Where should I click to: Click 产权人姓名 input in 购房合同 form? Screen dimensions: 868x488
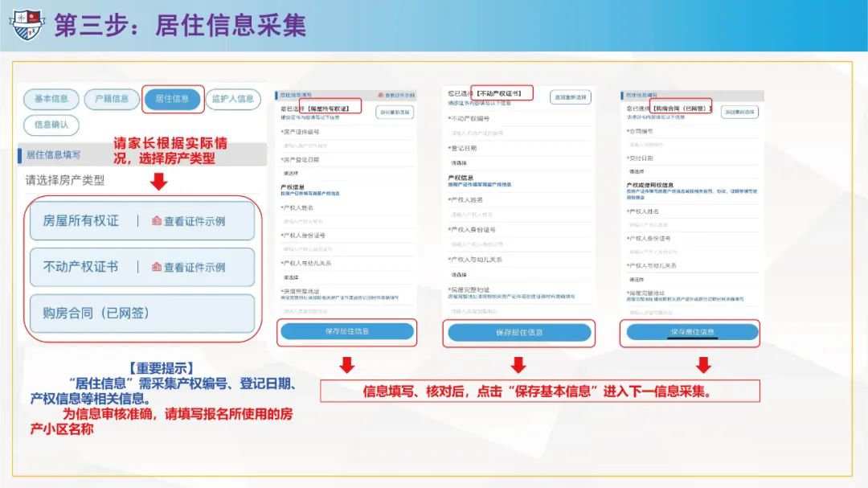(692, 225)
